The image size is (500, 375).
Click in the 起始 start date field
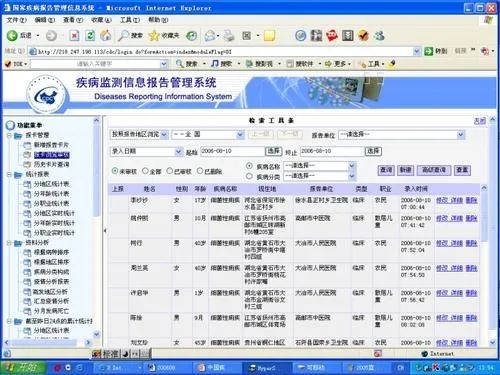(x=232, y=151)
